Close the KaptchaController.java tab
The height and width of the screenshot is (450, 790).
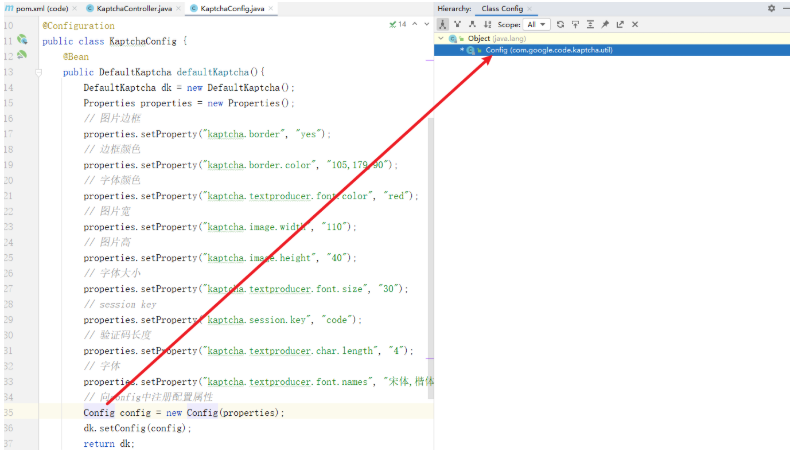click(178, 9)
